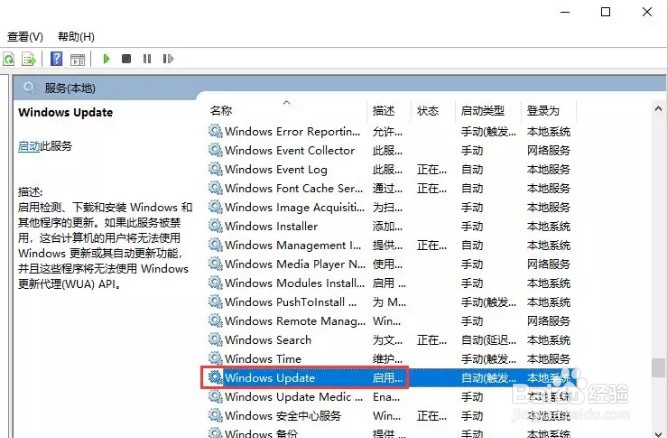
Task: Select the Windows Management I... name
Action: point(293,245)
